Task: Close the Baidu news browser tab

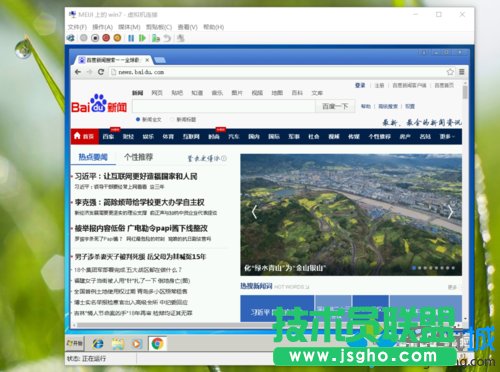Action: coord(147,60)
